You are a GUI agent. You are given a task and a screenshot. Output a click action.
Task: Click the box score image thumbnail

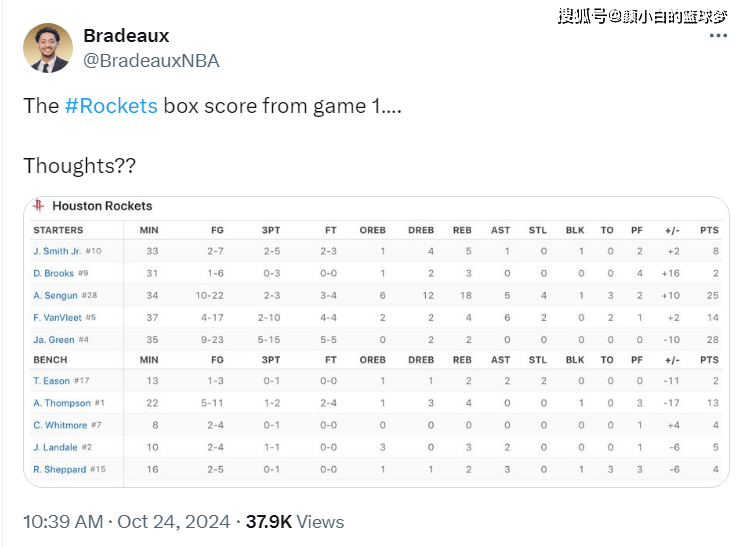tap(376, 342)
